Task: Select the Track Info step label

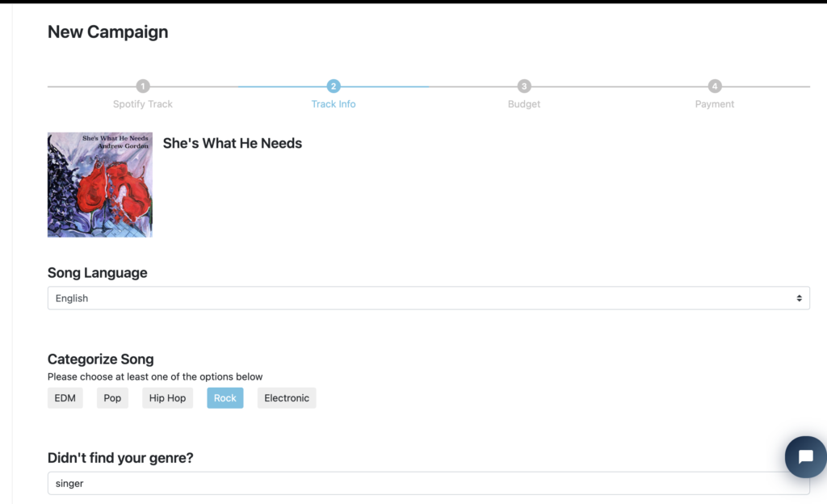Action: point(334,104)
